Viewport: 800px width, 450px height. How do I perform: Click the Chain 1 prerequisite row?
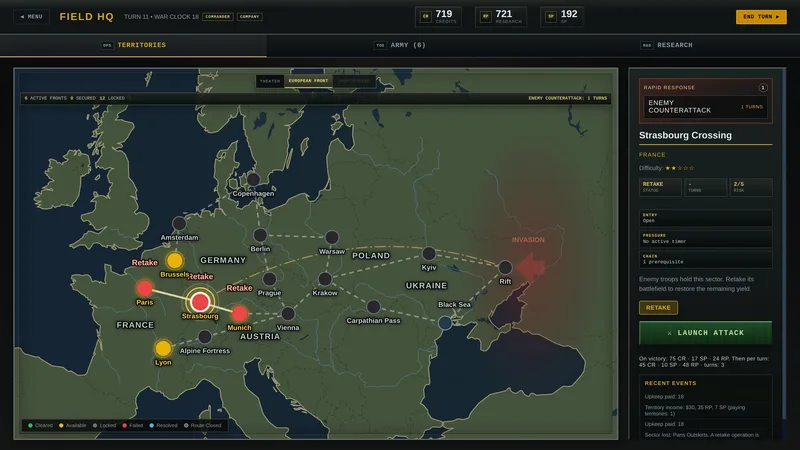tap(705, 259)
